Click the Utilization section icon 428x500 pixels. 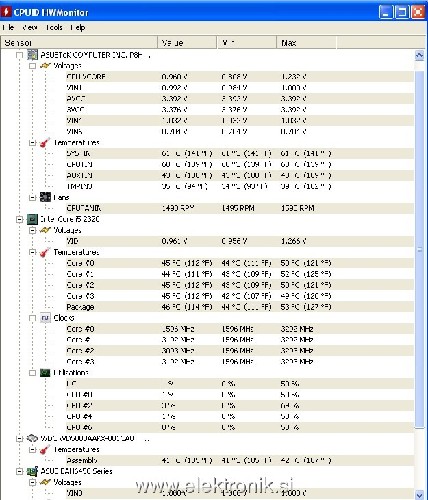point(45,372)
